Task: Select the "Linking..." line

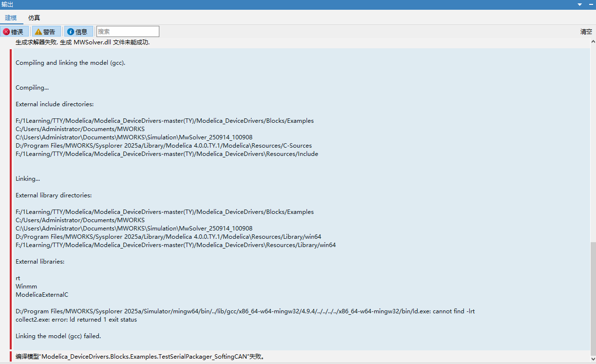Action: (x=28, y=179)
